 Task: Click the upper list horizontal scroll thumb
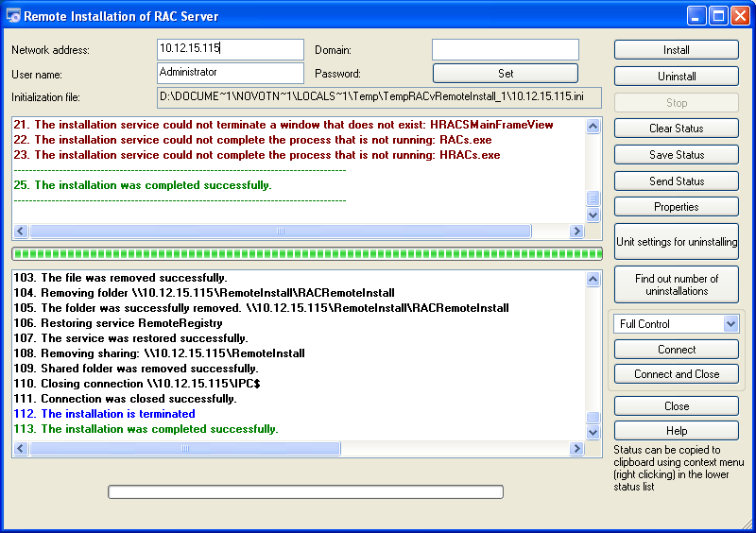pyautogui.click(x=281, y=231)
